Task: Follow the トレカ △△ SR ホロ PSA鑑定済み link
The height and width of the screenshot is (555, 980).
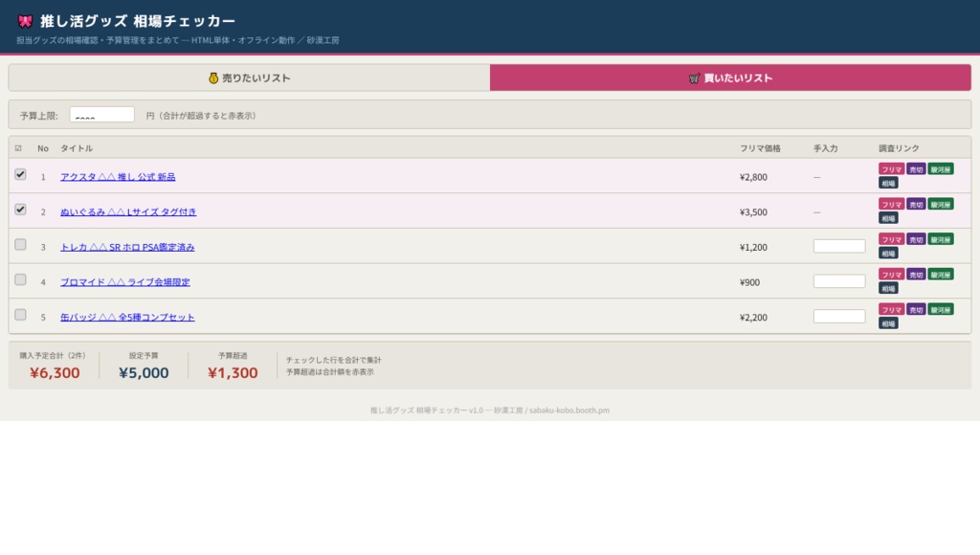Action: (127, 247)
